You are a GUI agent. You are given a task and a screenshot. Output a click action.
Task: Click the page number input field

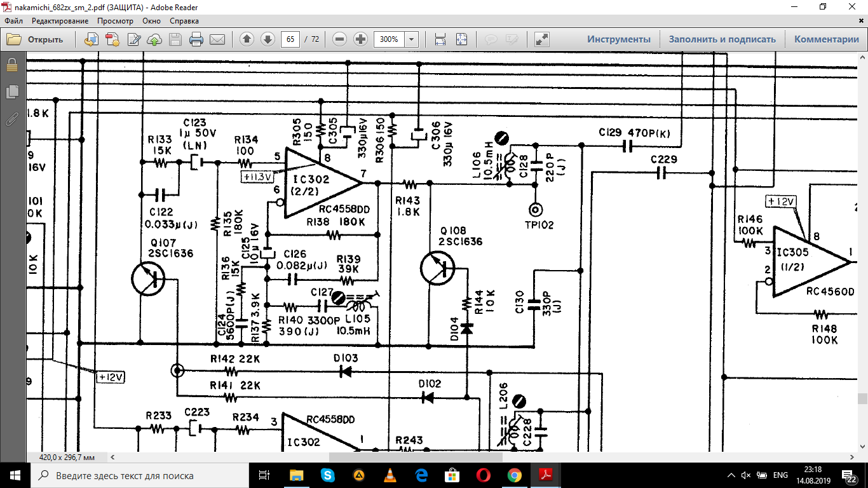pyautogui.click(x=290, y=39)
